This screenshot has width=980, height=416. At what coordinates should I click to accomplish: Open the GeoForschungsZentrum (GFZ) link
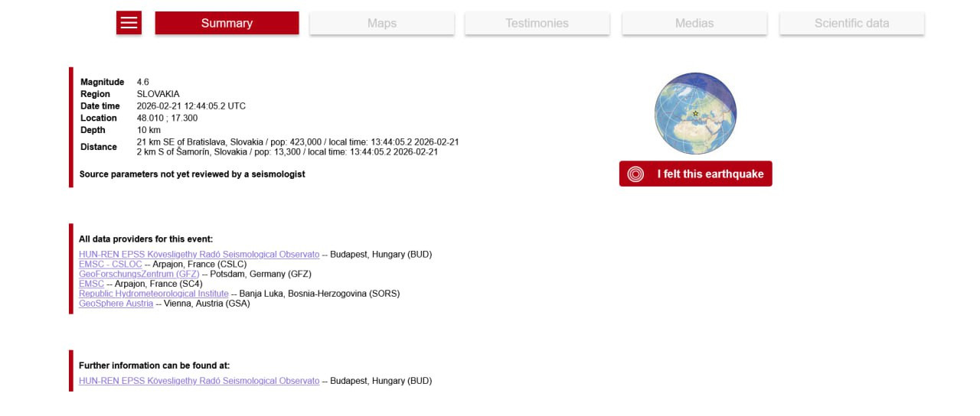click(x=139, y=274)
